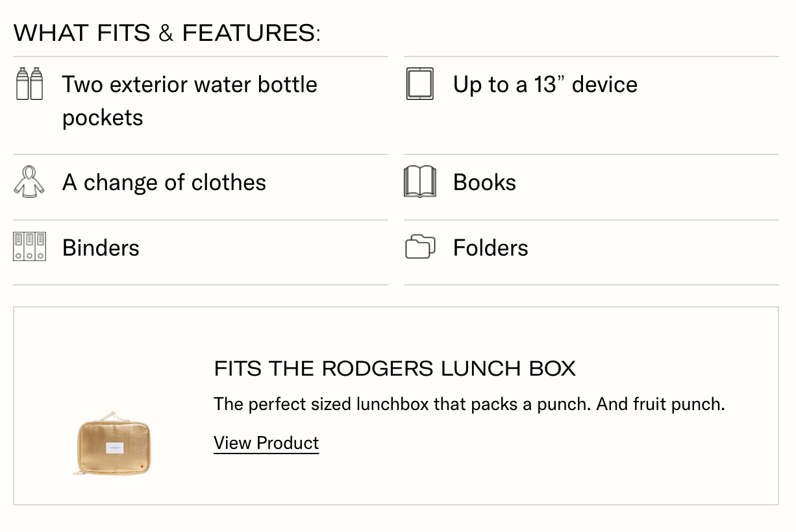The image size is (796, 532).
Task: Click the hoodie clothes icon
Action: click(29, 182)
